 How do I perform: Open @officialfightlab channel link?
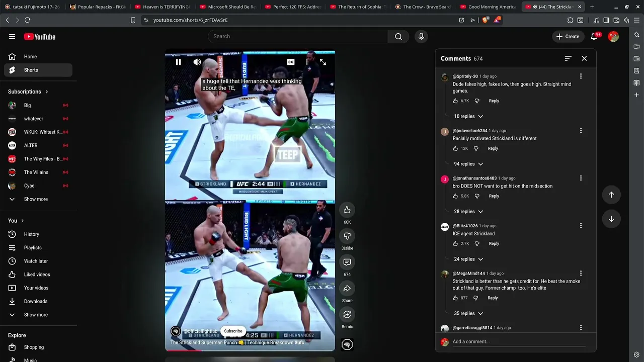pos(200,331)
